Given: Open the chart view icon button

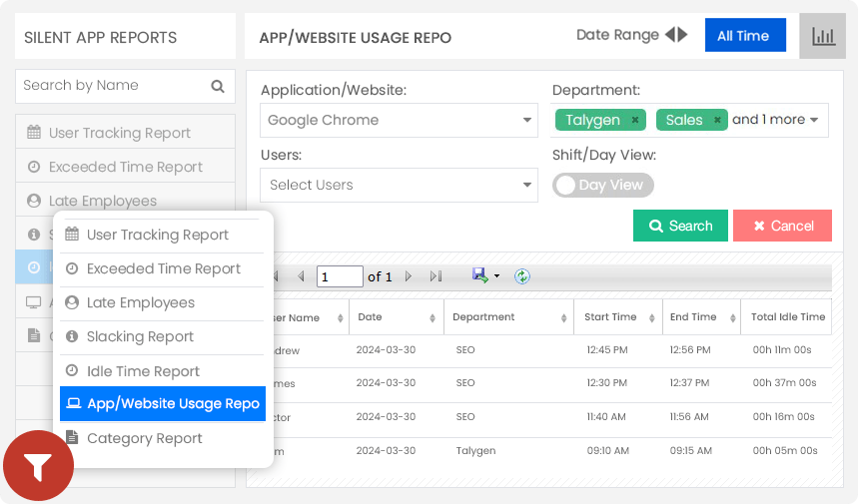Looking at the screenshot, I should pos(822,36).
